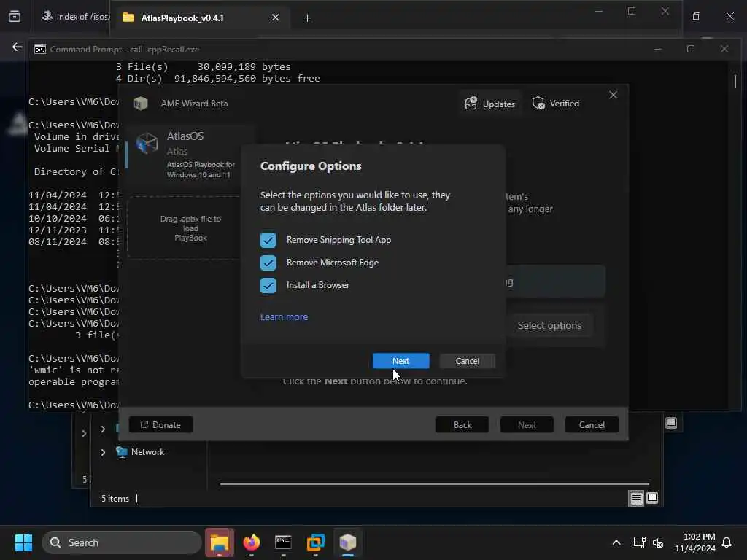Click AME Wizard Beta cube logo

141,104
